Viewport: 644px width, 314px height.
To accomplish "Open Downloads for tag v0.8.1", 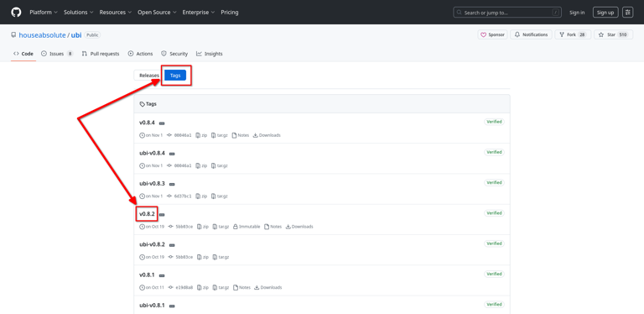I will pyautogui.click(x=268, y=287).
